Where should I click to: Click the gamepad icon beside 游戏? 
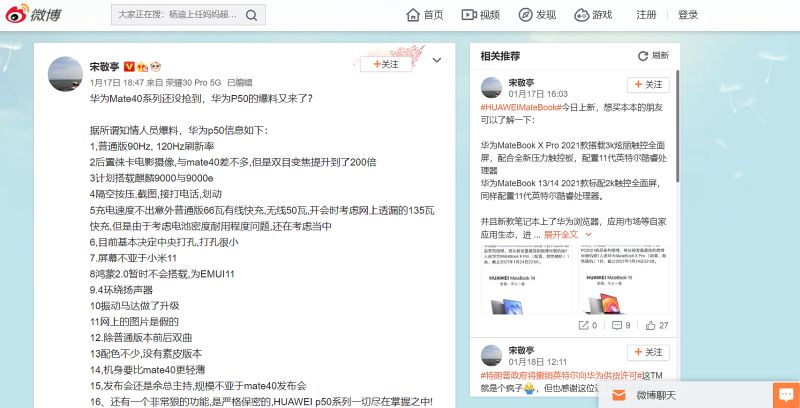point(582,15)
